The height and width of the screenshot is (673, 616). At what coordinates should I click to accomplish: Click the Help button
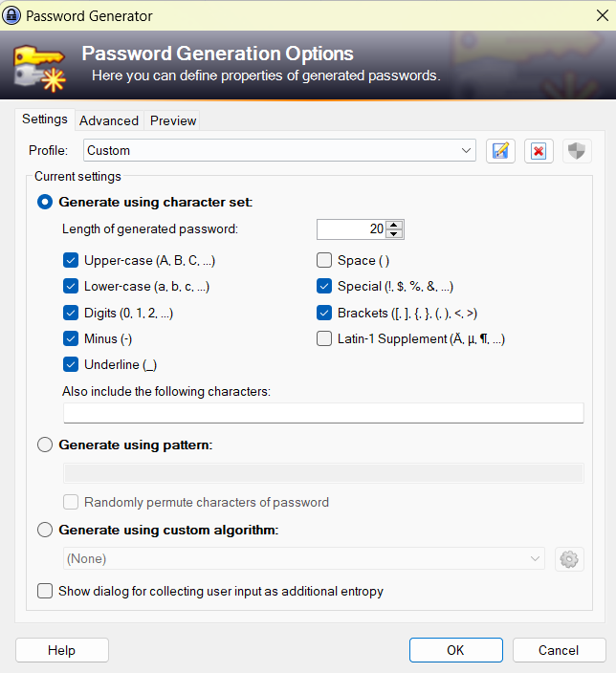pyautogui.click(x=61, y=650)
